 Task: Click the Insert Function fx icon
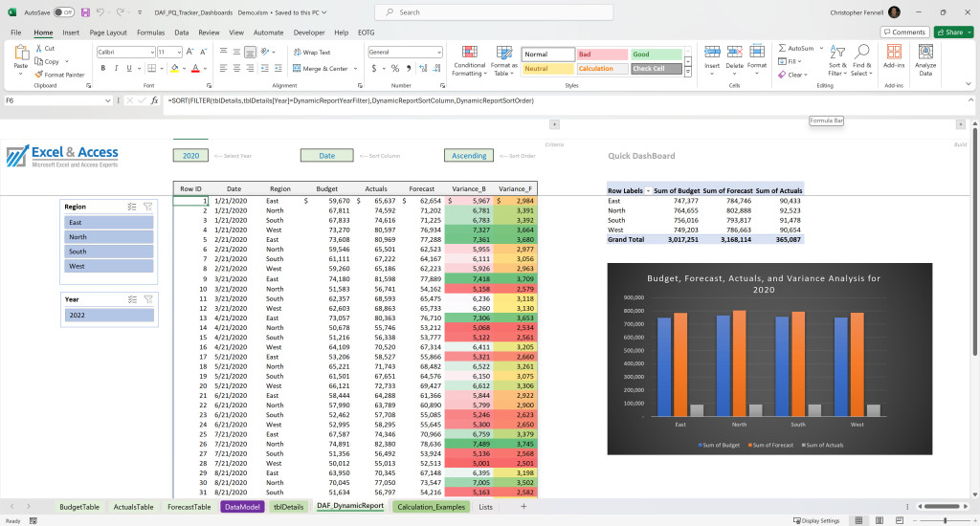click(x=154, y=100)
